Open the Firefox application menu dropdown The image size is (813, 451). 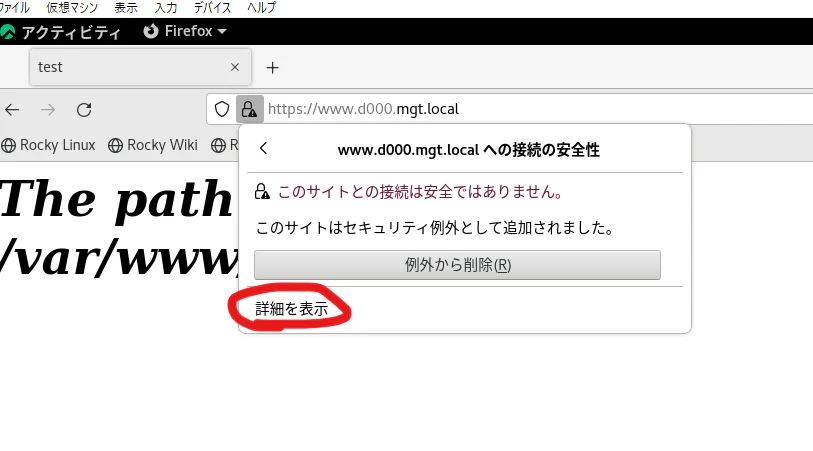(185, 31)
